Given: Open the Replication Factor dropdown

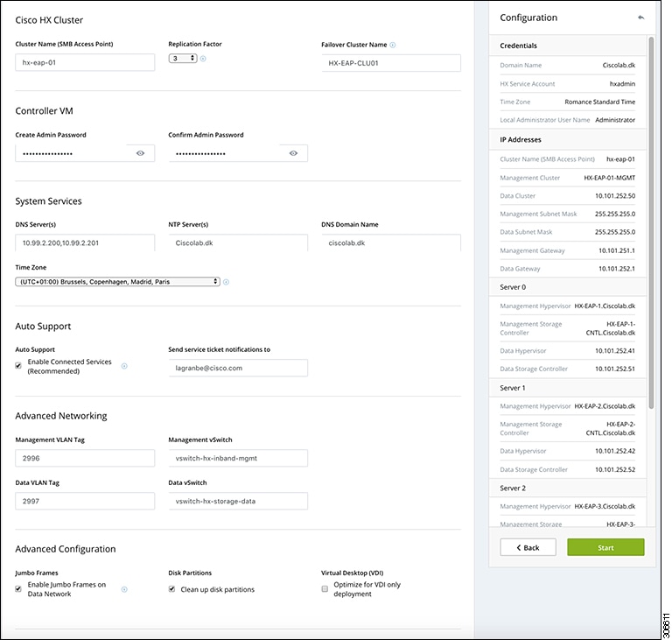Looking at the screenshot, I should pos(183,59).
